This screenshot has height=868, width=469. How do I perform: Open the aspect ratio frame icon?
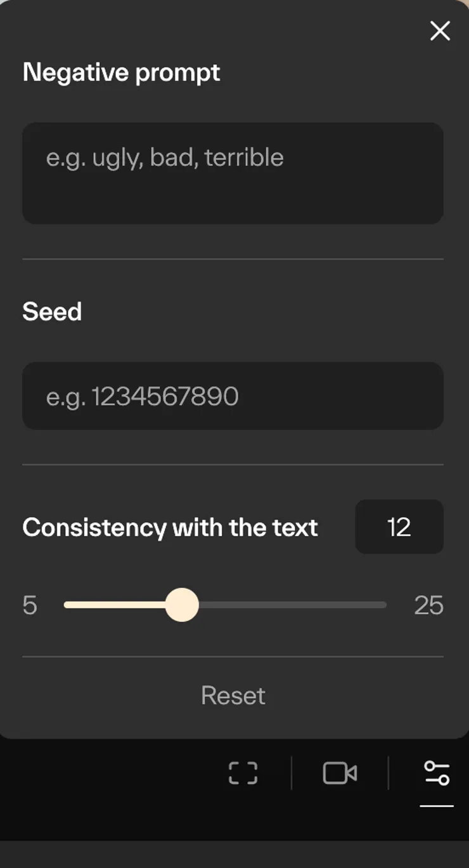(x=243, y=773)
